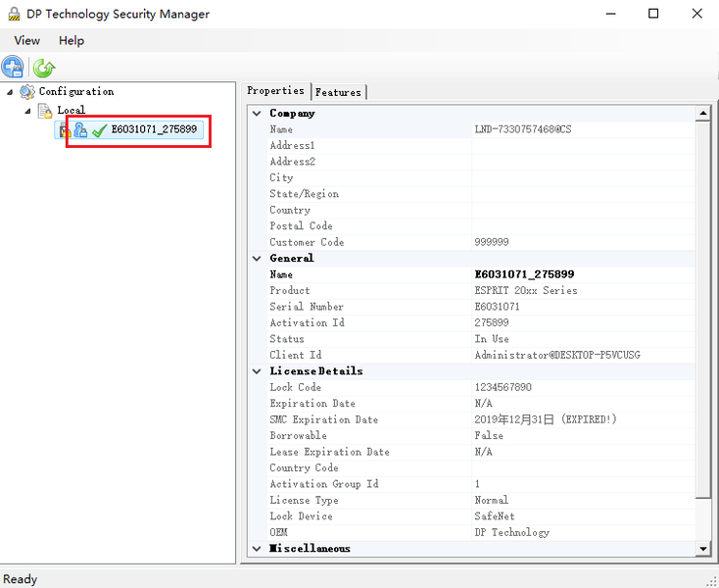Click the Local document lock icon
The height and width of the screenshot is (588, 719).
(x=45, y=111)
